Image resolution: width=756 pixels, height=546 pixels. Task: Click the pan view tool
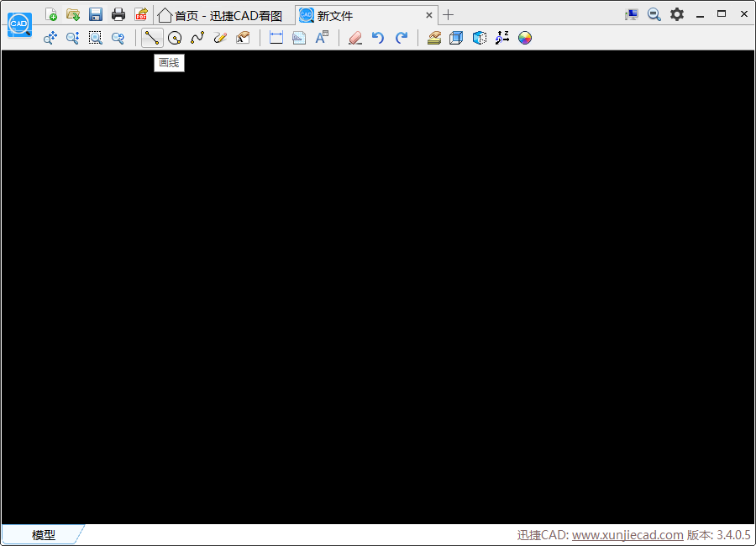[50, 38]
